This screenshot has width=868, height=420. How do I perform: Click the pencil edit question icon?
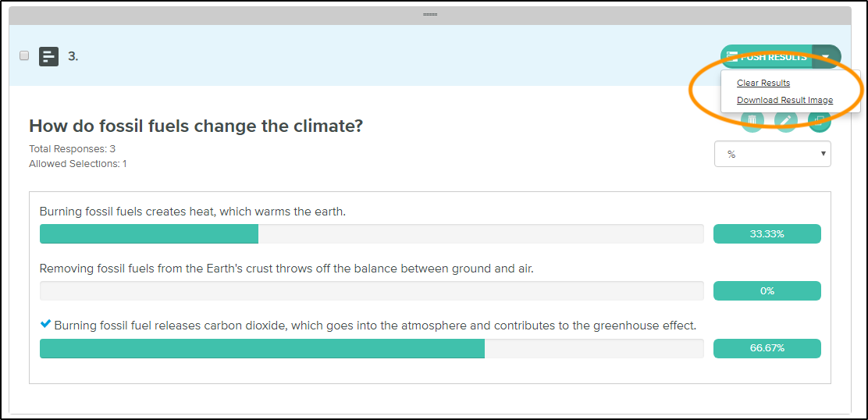786,120
